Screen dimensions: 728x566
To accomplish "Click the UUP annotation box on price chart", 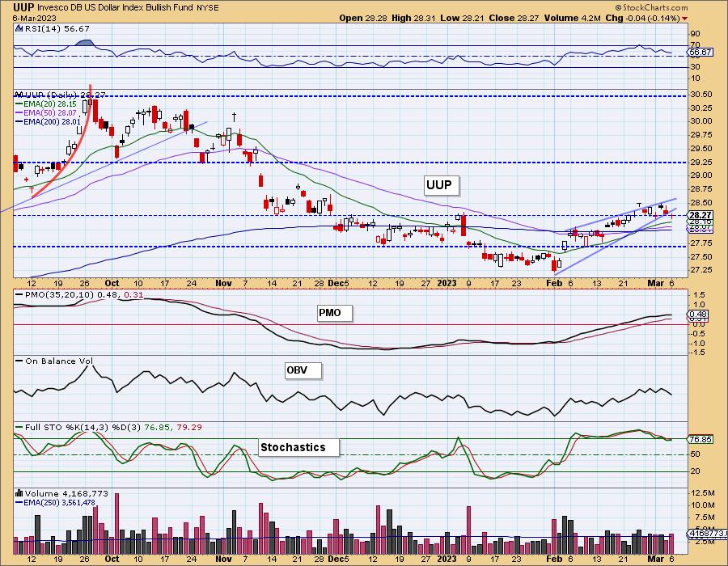I will [441, 185].
